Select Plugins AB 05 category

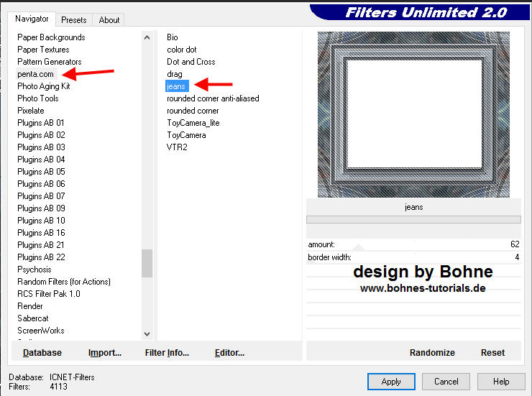coord(41,172)
